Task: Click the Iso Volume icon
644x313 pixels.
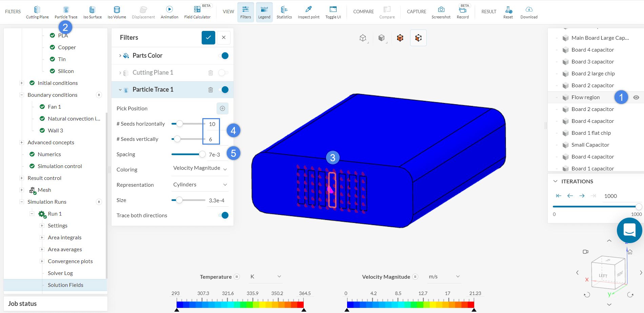Action: coord(117,12)
